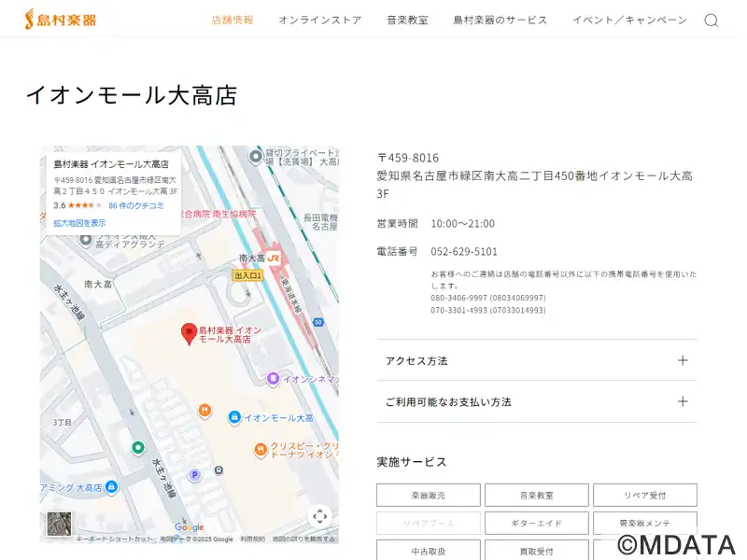Click the 音楽教室 service button

(x=536, y=496)
